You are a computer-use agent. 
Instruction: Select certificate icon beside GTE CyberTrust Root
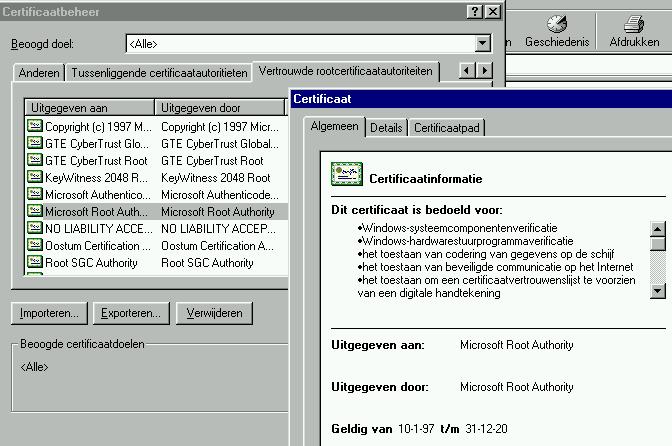[35, 160]
